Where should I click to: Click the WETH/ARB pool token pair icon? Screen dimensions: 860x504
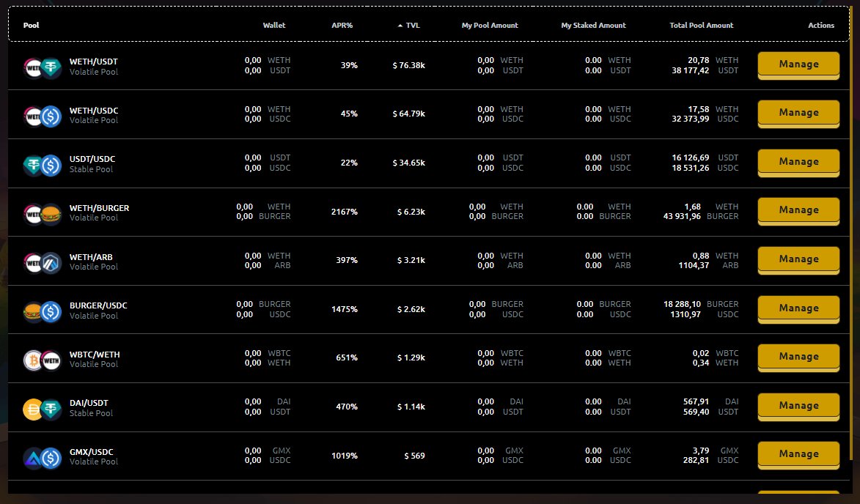tap(43, 263)
